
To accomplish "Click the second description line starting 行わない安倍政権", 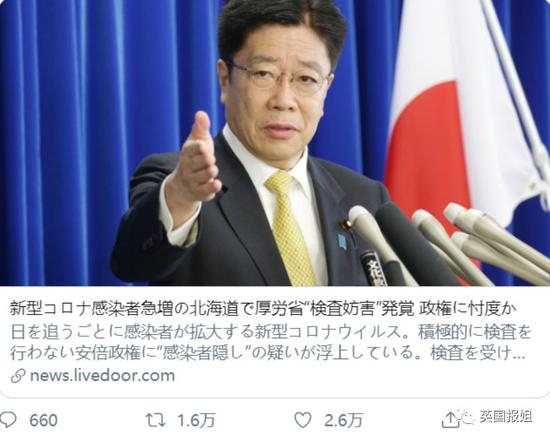I will (267, 353).
